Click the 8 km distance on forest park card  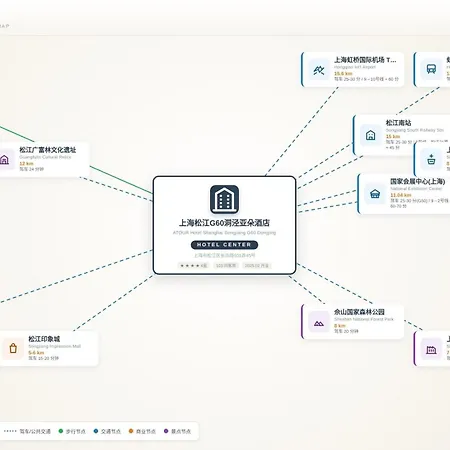coord(340,326)
